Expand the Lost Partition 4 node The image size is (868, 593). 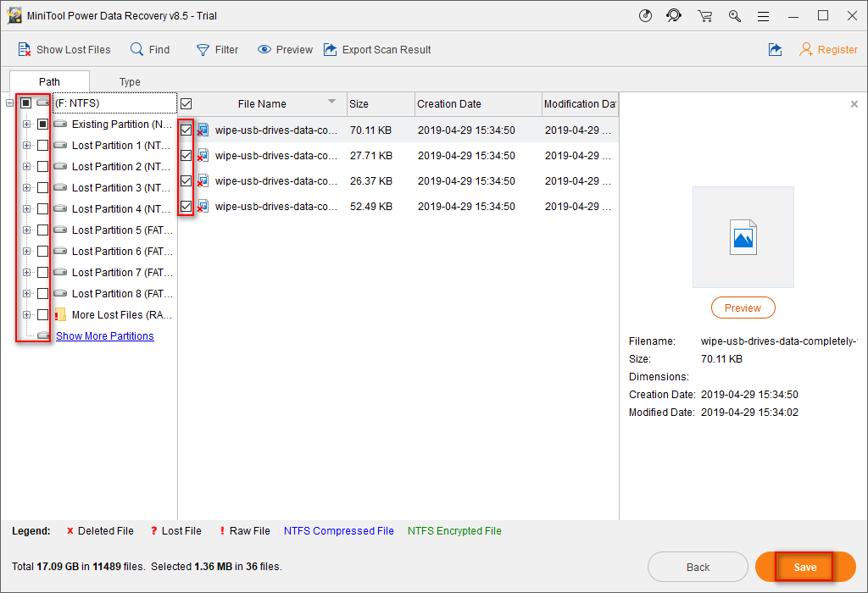26,208
